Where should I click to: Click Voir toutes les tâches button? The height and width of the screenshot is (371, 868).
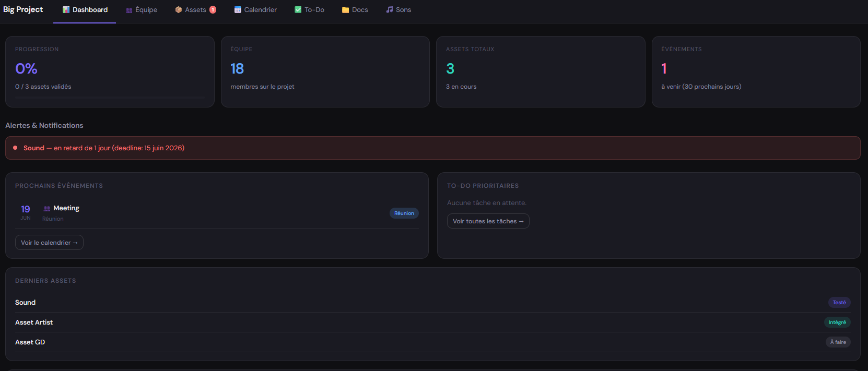click(x=488, y=221)
